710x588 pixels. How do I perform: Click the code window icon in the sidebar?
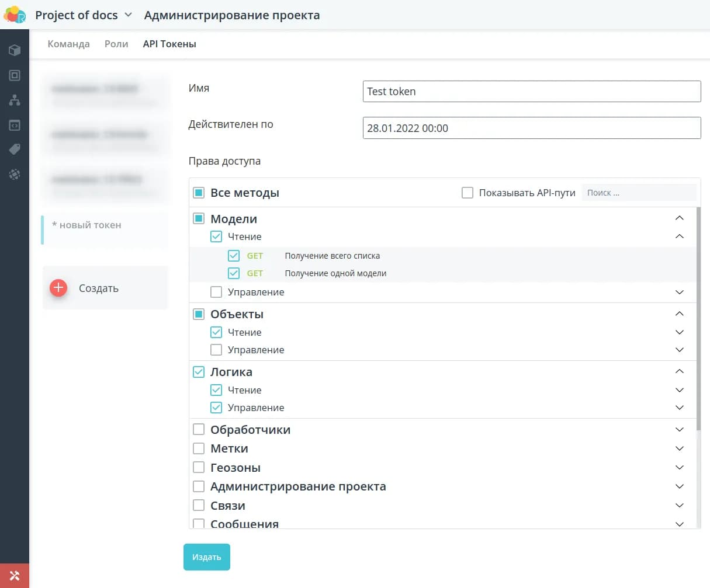coord(15,125)
